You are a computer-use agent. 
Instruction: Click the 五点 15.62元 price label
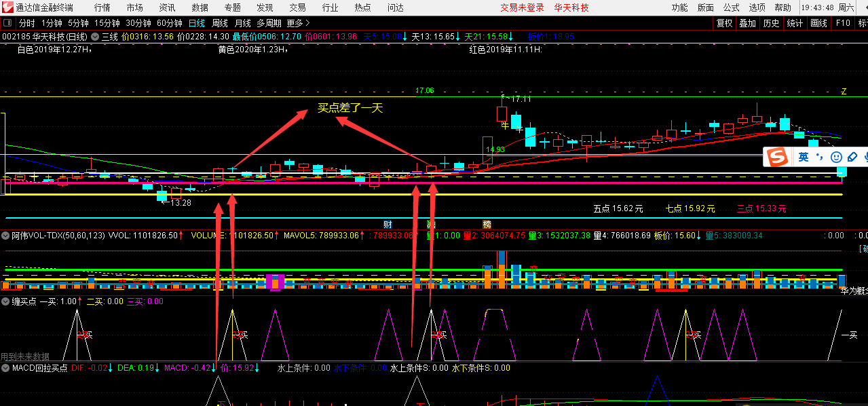click(618, 208)
